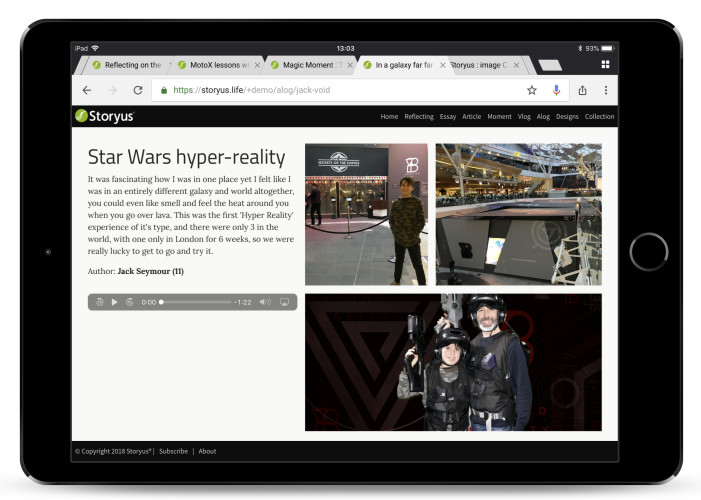Click the iPad physical home button

tap(649, 252)
